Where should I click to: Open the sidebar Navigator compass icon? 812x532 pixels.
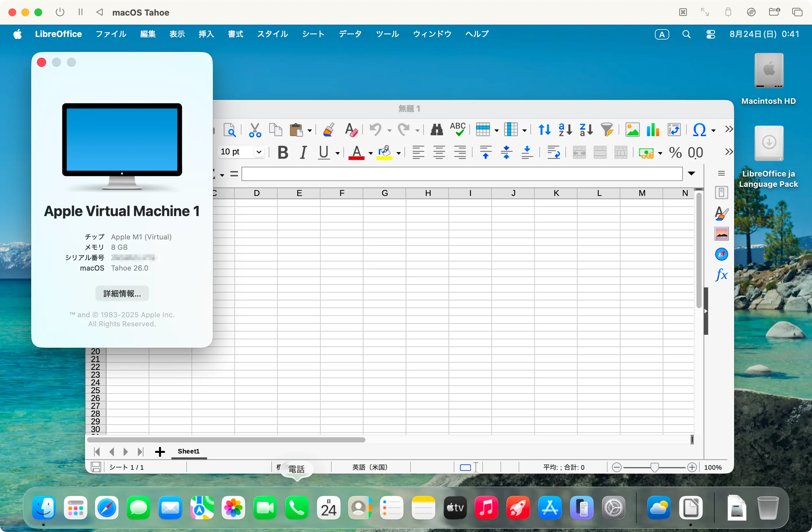[721, 254]
